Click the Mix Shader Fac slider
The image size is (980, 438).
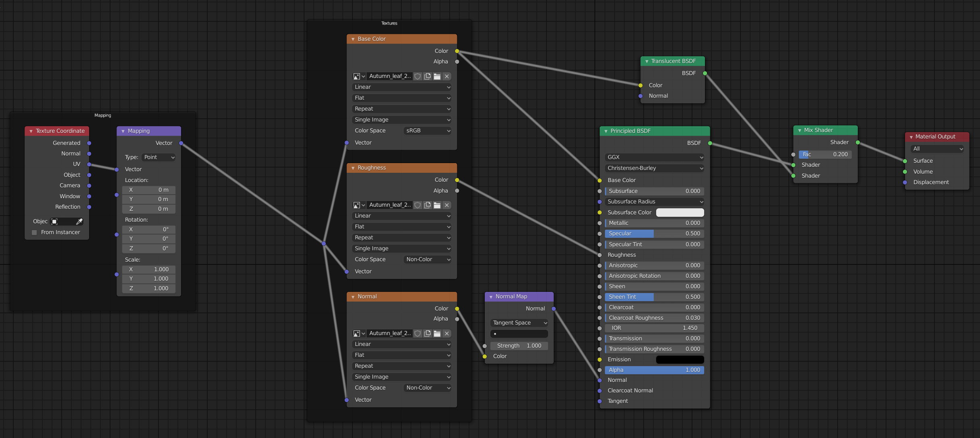click(825, 155)
